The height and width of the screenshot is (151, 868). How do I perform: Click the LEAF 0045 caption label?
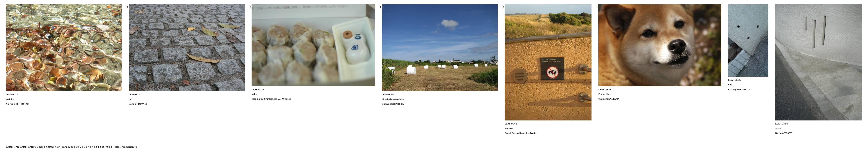click(511, 124)
